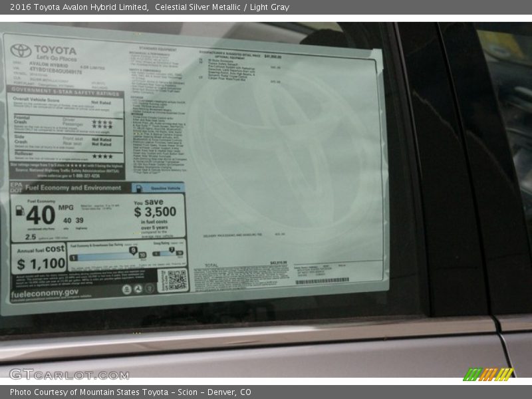Click the 'Government 5-Star Safety Ratings' heading
This screenshot has height=399, width=532.
click(x=65, y=91)
